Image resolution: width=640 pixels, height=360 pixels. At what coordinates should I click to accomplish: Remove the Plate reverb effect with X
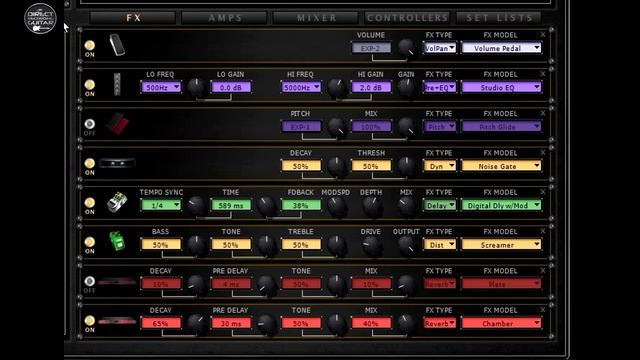pos(543,270)
